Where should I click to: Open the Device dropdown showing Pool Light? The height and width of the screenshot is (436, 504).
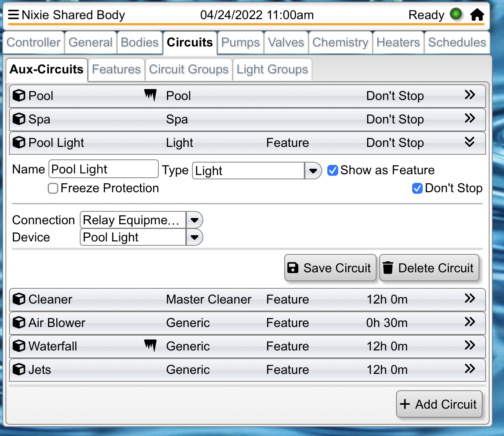(194, 237)
